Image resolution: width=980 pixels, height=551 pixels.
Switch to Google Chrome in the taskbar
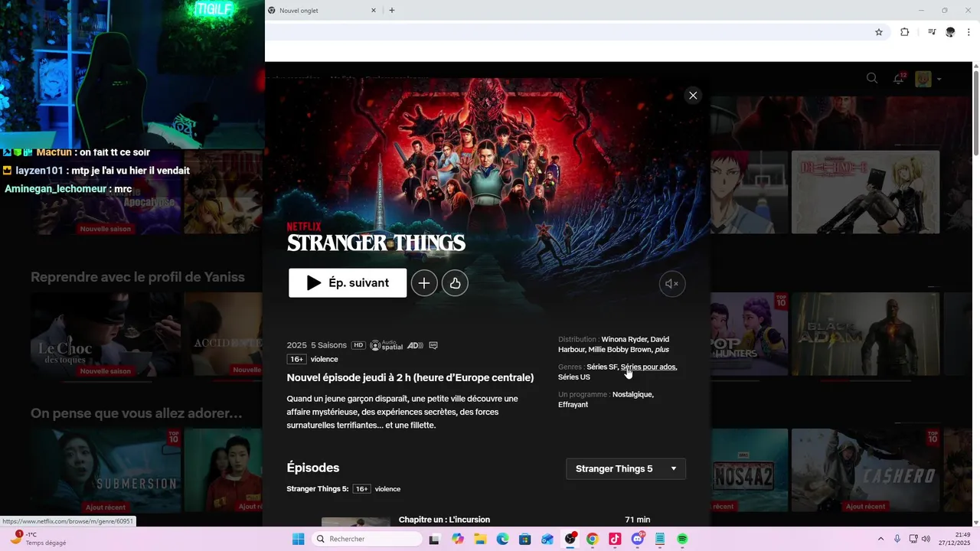592,540
